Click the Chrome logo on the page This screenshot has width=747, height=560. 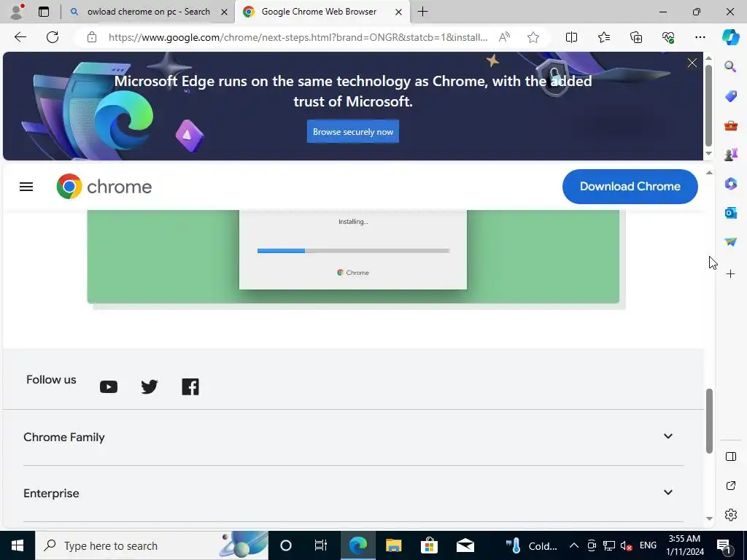[104, 187]
